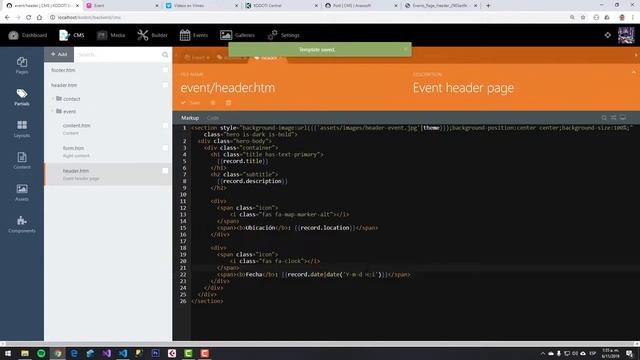Go to browser home page
The height and width of the screenshot is (360, 640).
point(39,18)
